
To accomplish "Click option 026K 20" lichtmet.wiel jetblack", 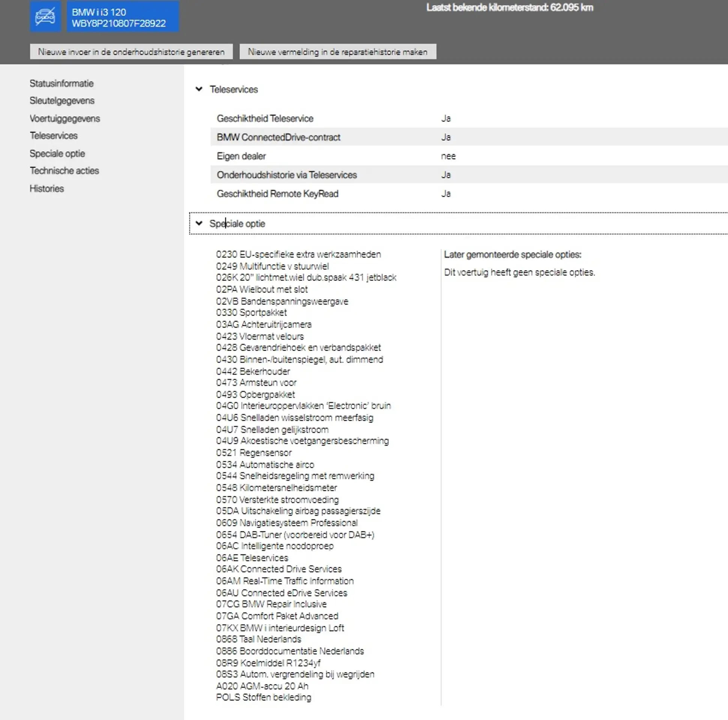I will [306, 277].
